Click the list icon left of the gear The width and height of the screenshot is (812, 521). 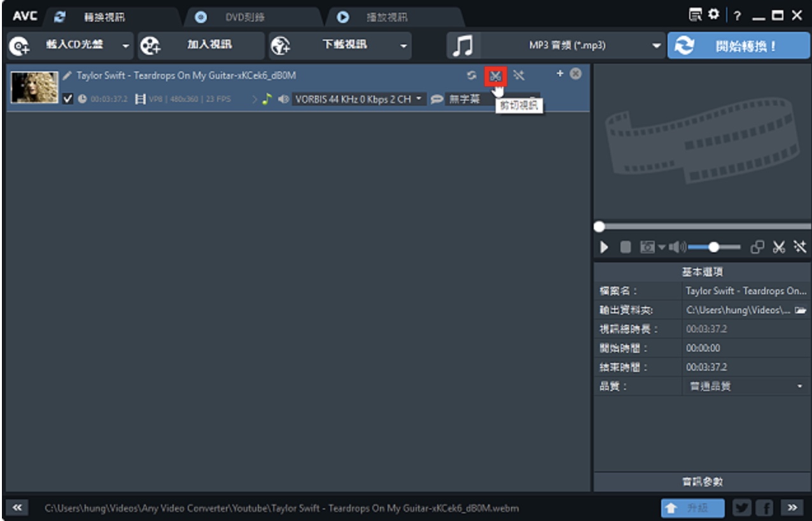(696, 15)
